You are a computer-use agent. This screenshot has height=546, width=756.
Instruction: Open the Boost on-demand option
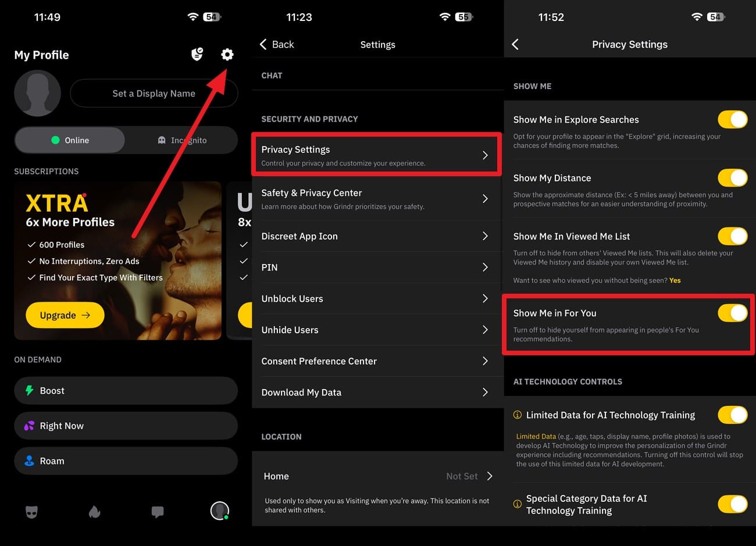pos(126,391)
